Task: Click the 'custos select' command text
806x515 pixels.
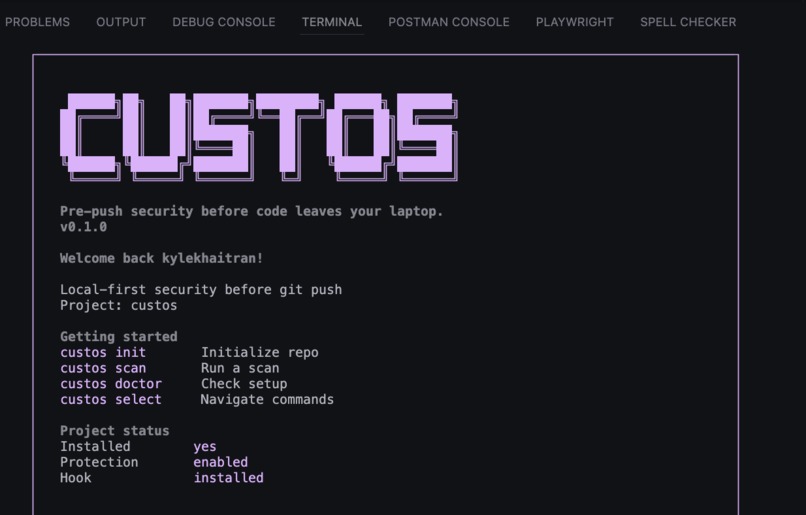Action: pyautogui.click(x=111, y=400)
